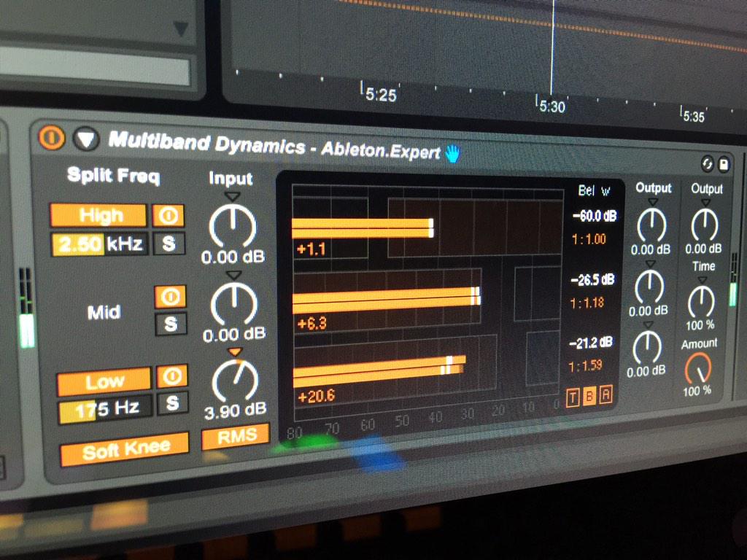The image size is (747, 560).
Task: Click the global Output knob
Action: click(x=705, y=225)
